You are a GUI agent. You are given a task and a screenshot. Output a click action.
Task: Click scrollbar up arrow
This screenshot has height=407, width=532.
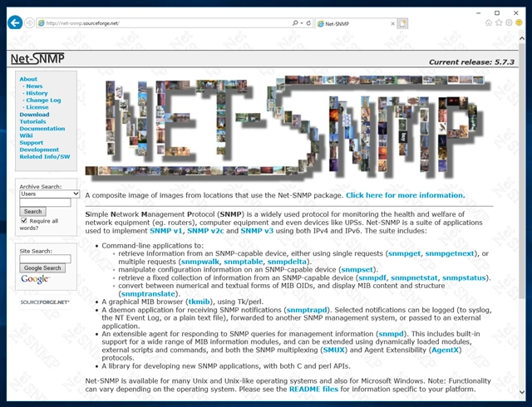pyautogui.click(x=522, y=38)
